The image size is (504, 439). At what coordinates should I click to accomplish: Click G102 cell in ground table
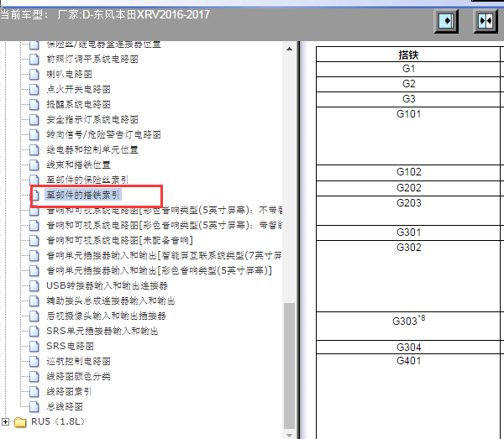click(x=408, y=173)
